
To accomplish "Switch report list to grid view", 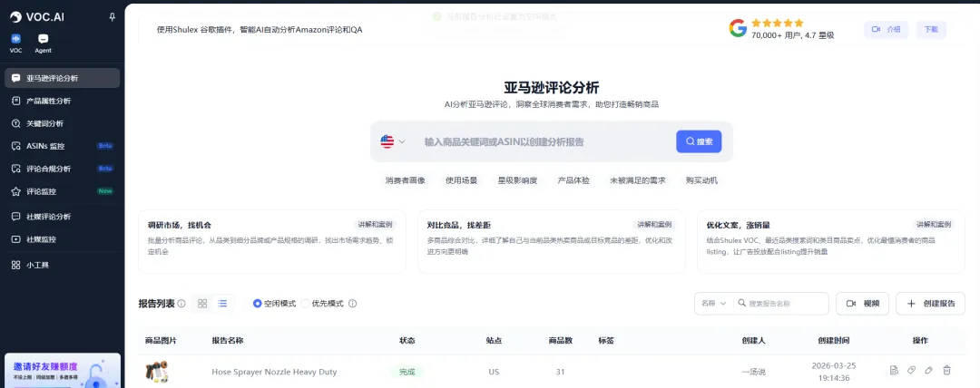I will click(x=201, y=304).
